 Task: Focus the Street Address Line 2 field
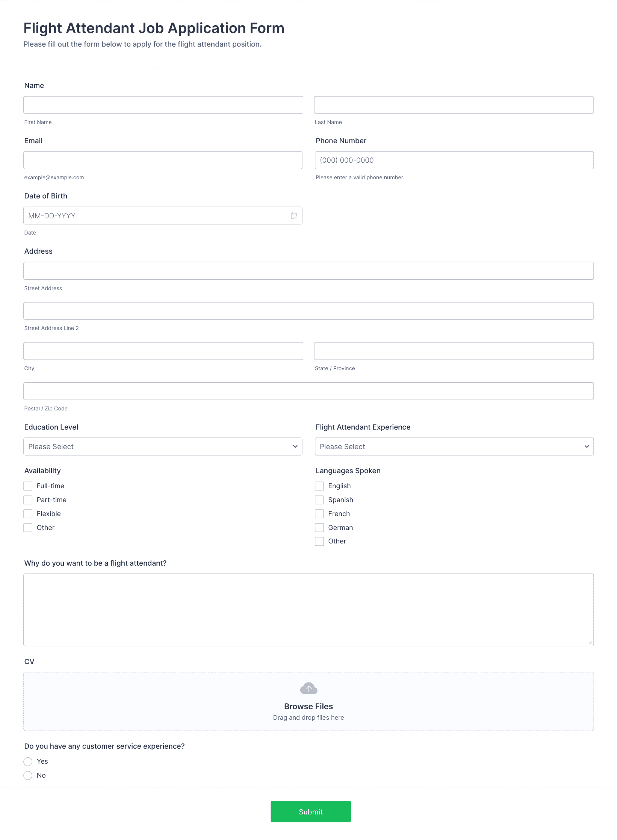pos(308,311)
